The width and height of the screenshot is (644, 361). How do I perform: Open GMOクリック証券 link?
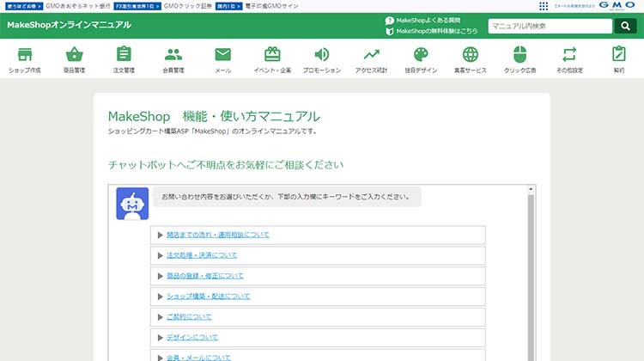click(x=188, y=6)
